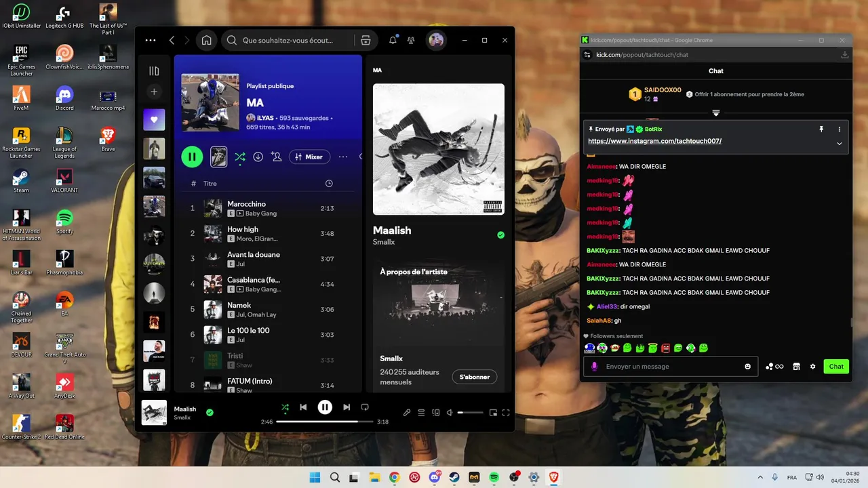Screen dimensions: 868x488
Task: Expand chat leaderboard arrow under SAIDOOX00
Action: pos(716,113)
